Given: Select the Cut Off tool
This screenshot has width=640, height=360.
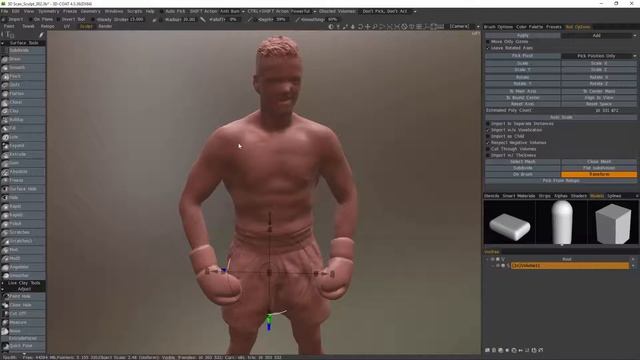Looking at the screenshot, I should (23, 313).
